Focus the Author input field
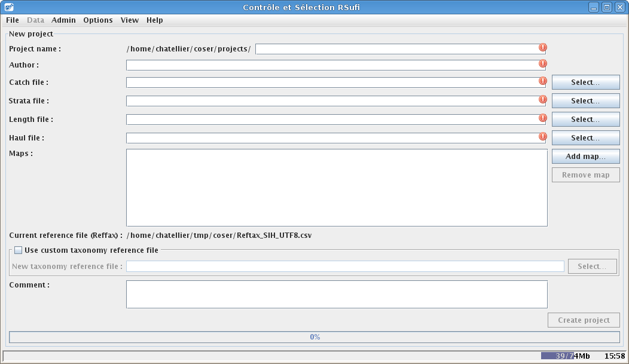629x364 pixels. coord(336,65)
